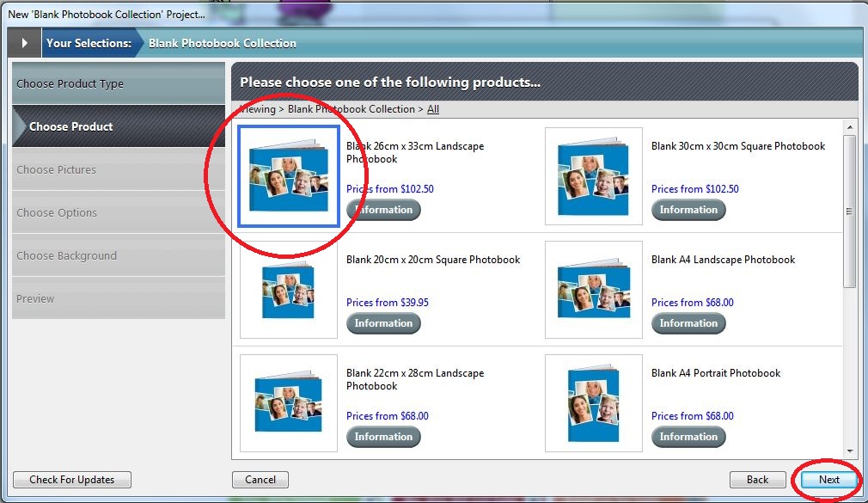Click price text for 30cm x 30cm Square
The image size is (868, 503).
(x=694, y=189)
